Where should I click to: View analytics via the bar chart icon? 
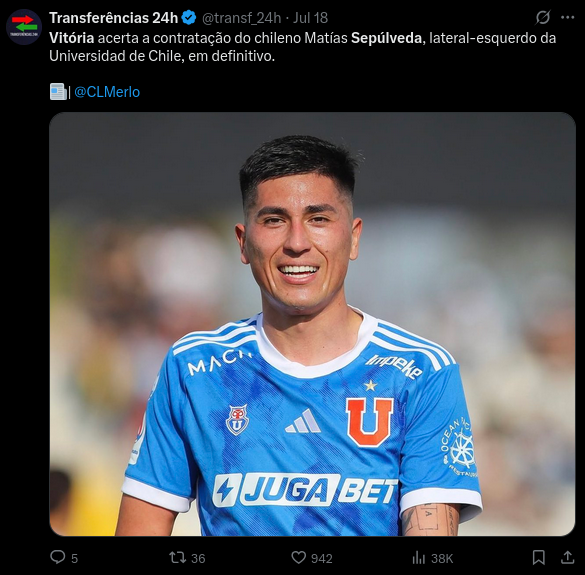[419, 558]
